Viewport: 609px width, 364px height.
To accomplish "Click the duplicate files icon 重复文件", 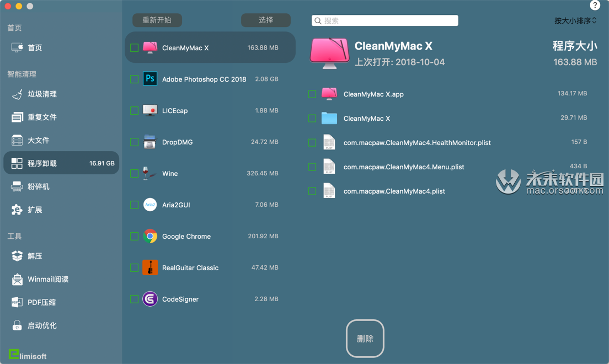I will pyautogui.click(x=17, y=117).
